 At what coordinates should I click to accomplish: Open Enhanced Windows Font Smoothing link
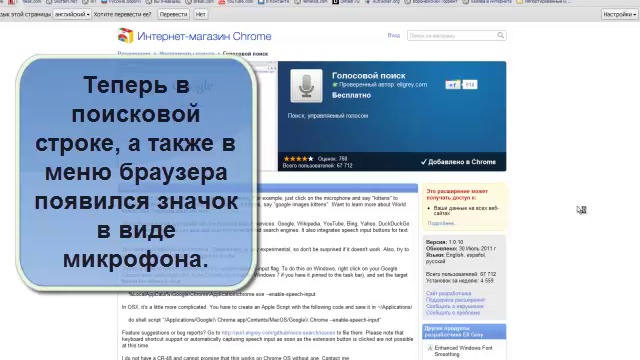coord(463,351)
